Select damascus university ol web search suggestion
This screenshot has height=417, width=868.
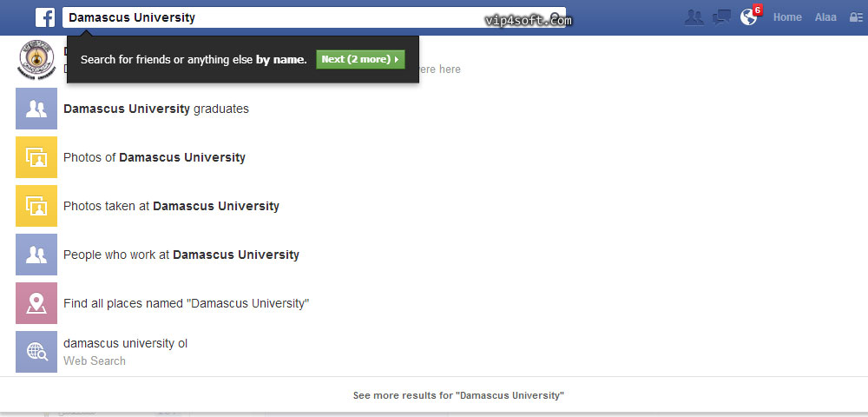126,344
